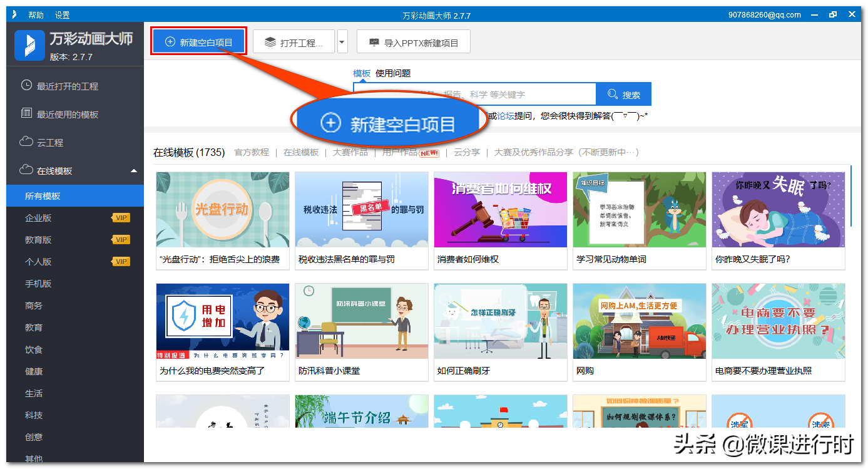This screenshot has width=868, height=469.
Task: Open the 设置 menu in the title bar
Action: [x=62, y=15]
